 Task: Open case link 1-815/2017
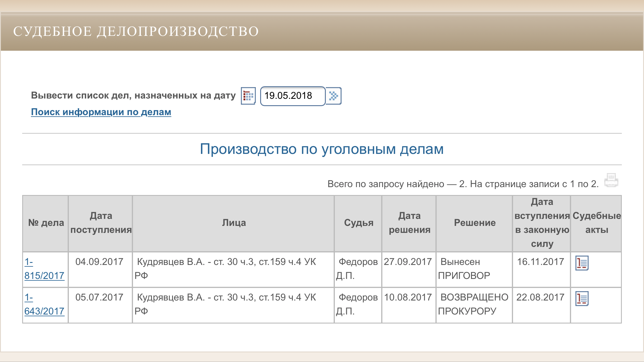[x=44, y=269]
